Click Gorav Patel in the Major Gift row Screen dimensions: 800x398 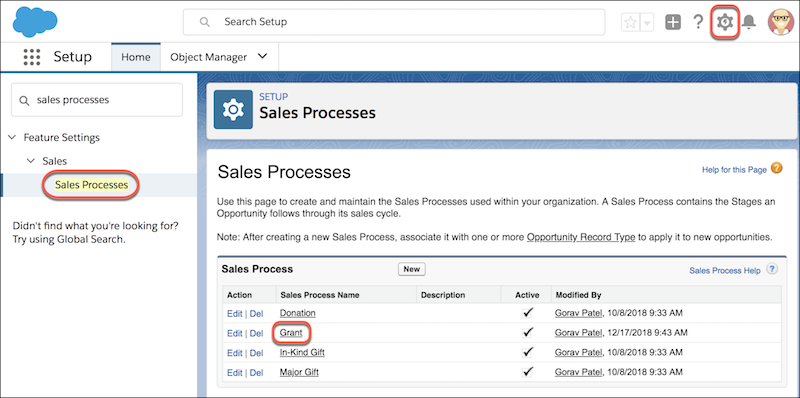(x=578, y=372)
